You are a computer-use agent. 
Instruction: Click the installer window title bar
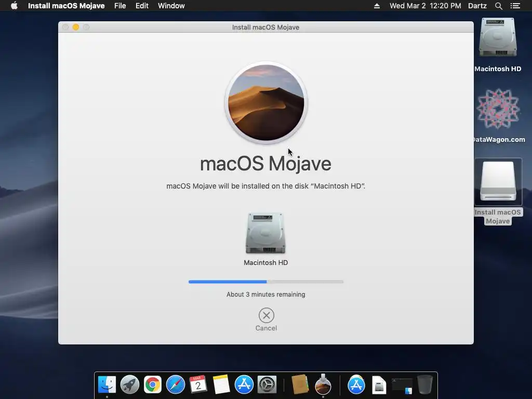[265, 27]
